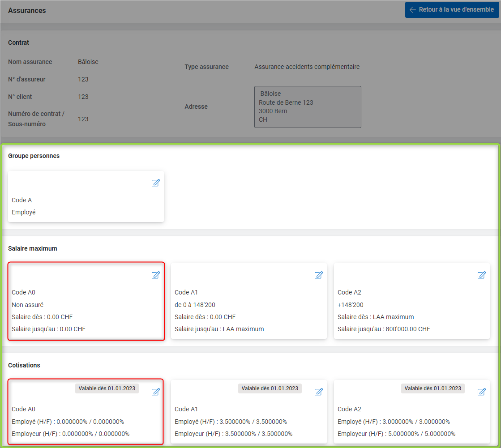Click the Cotisations section heading
The image size is (501, 448).
(x=24, y=365)
